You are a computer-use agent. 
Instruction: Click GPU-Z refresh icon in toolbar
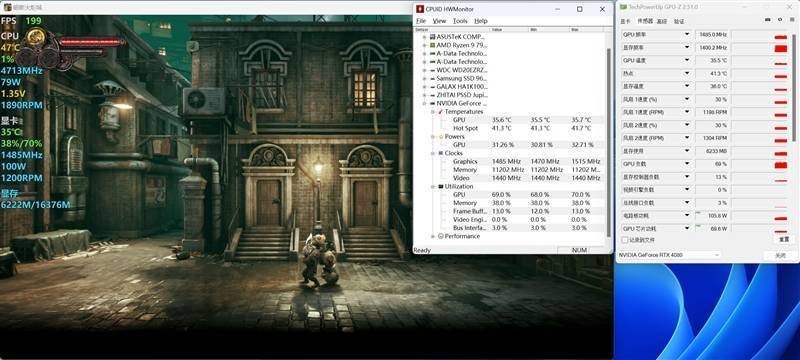tap(780, 19)
